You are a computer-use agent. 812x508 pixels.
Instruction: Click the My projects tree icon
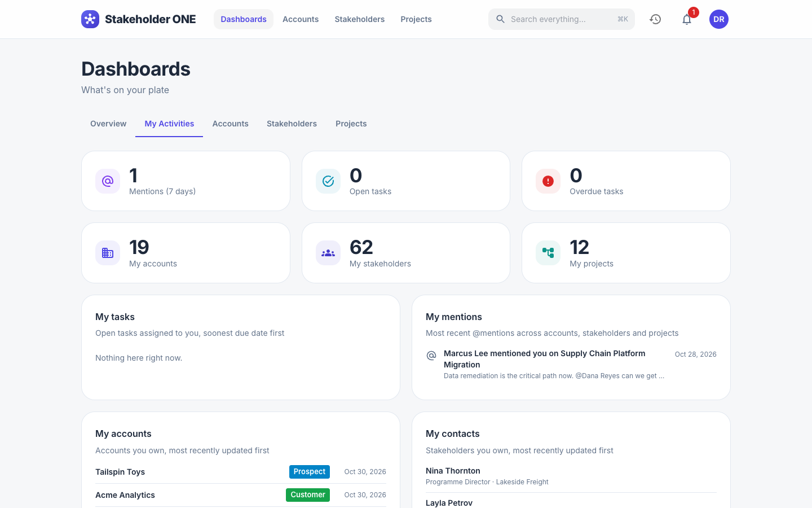(548, 253)
